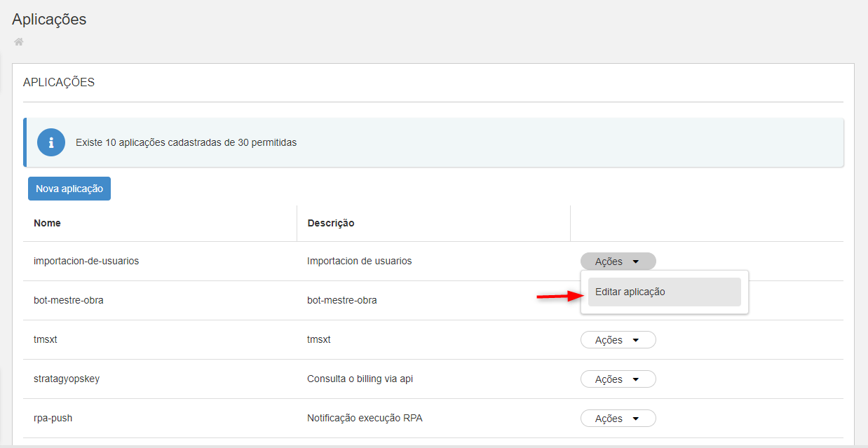Click the blue info circle icon

[50, 142]
